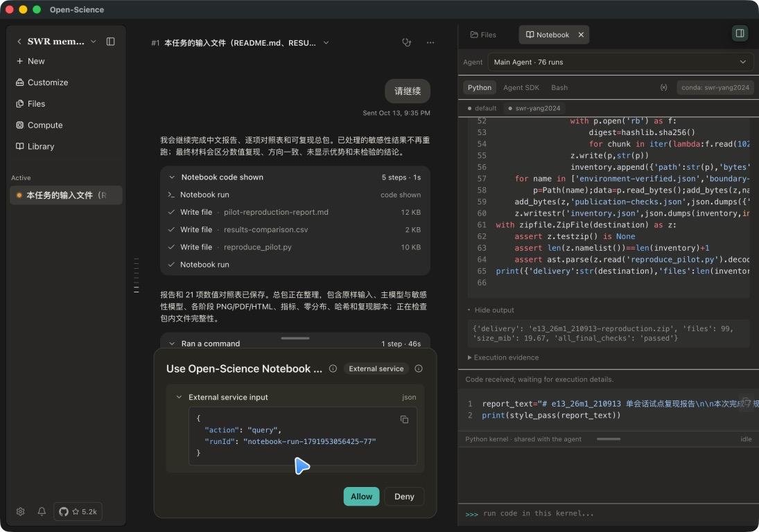Switch to the Files tab in right panel
The image size is (759, 532).
click(483, 35)
